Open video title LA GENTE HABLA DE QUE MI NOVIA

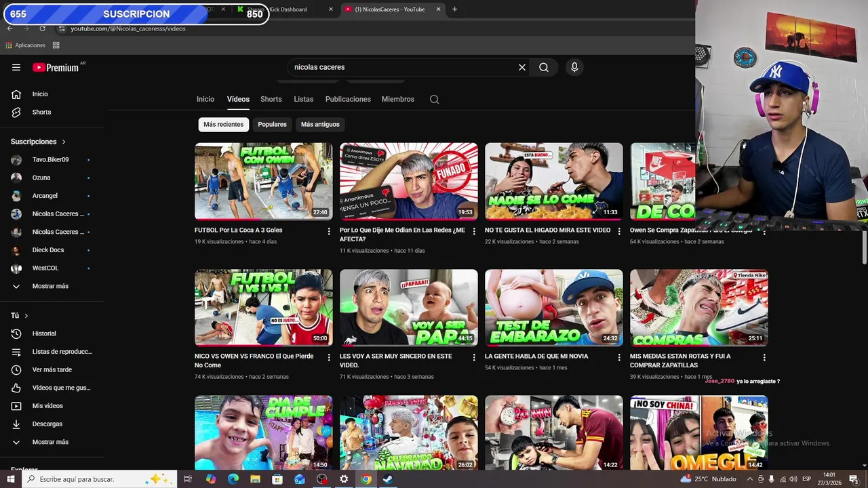tap(536, 357)
